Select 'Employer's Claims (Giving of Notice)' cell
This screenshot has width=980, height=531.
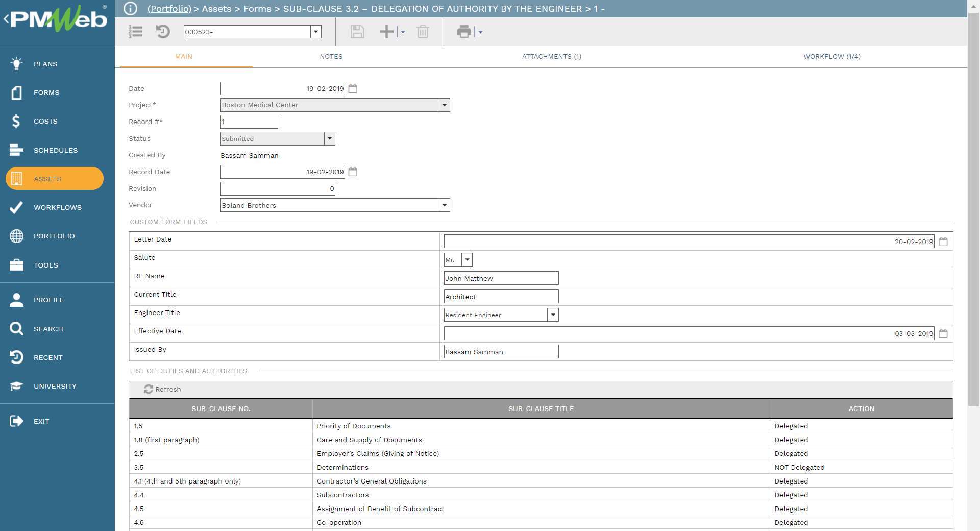pyautogui.click(x=541, y=453)
